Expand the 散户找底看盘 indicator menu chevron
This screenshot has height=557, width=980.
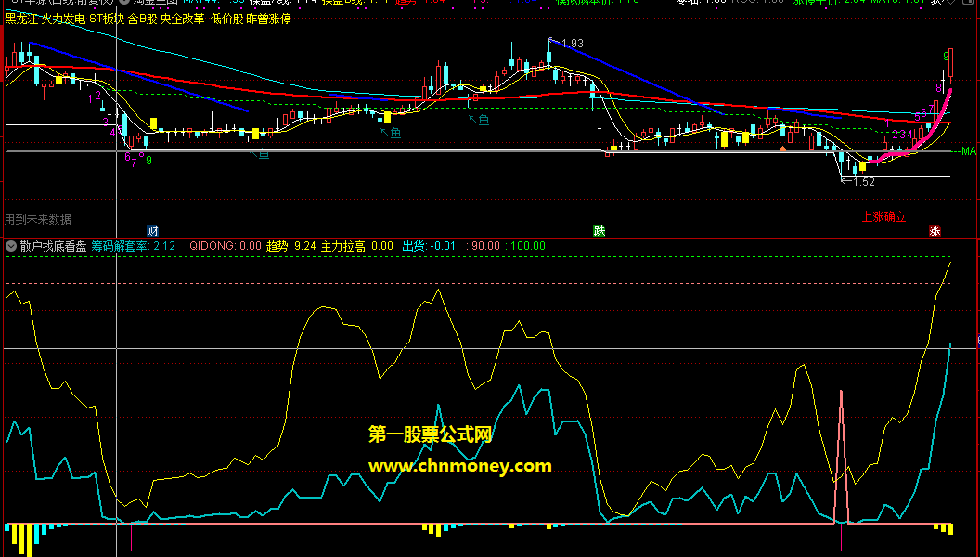point(10,246)
